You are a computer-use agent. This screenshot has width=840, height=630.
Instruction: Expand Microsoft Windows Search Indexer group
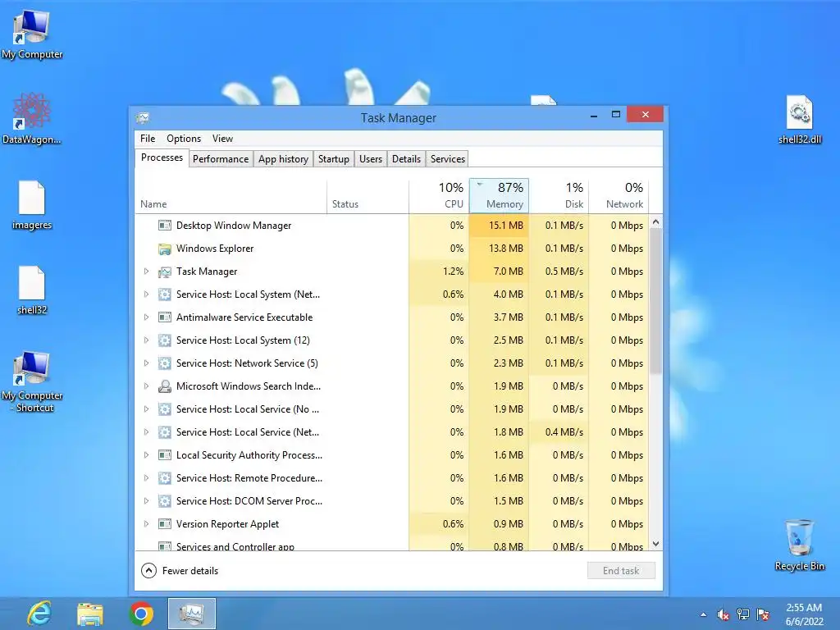(146, 386)
